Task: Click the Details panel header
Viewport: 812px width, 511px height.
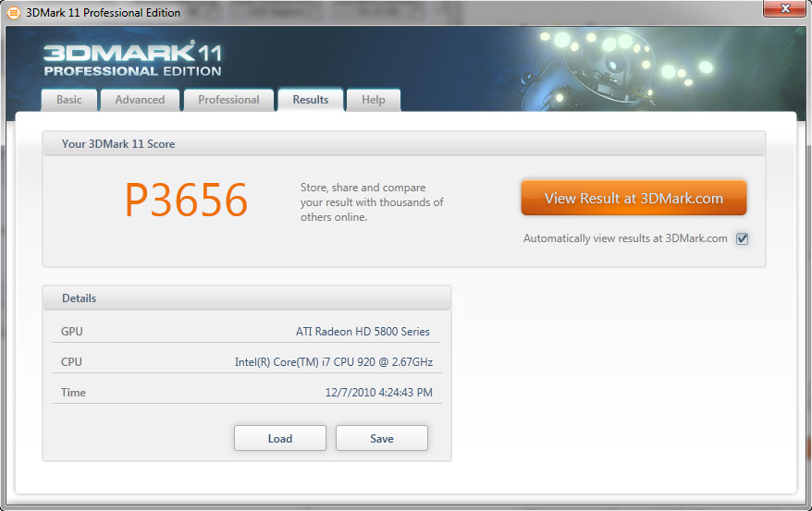Action: click(x=247, y=298)
